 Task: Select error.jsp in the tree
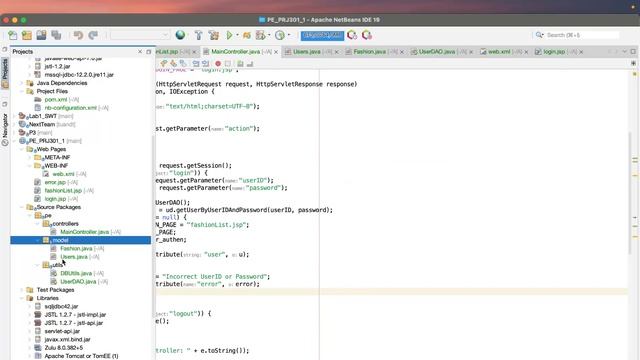pos(55,182)
